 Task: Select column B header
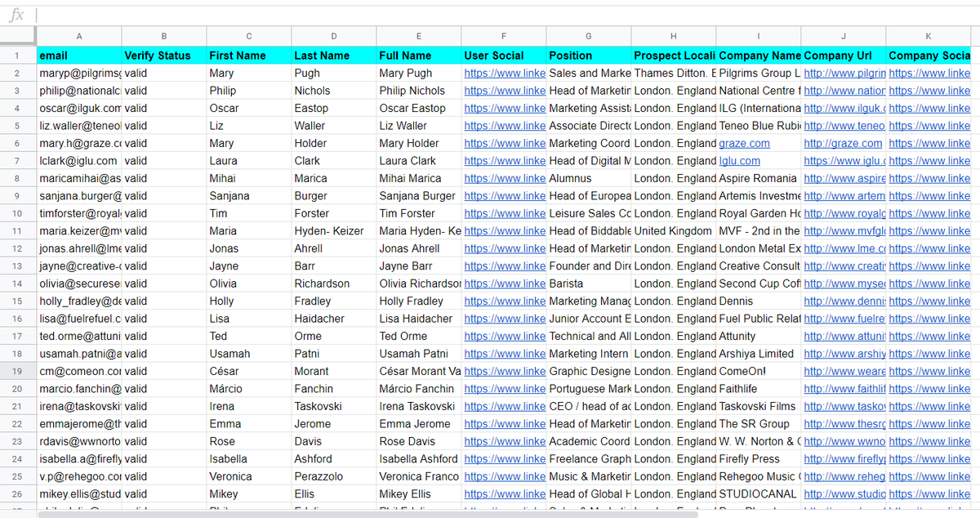(x=164, y=36)
